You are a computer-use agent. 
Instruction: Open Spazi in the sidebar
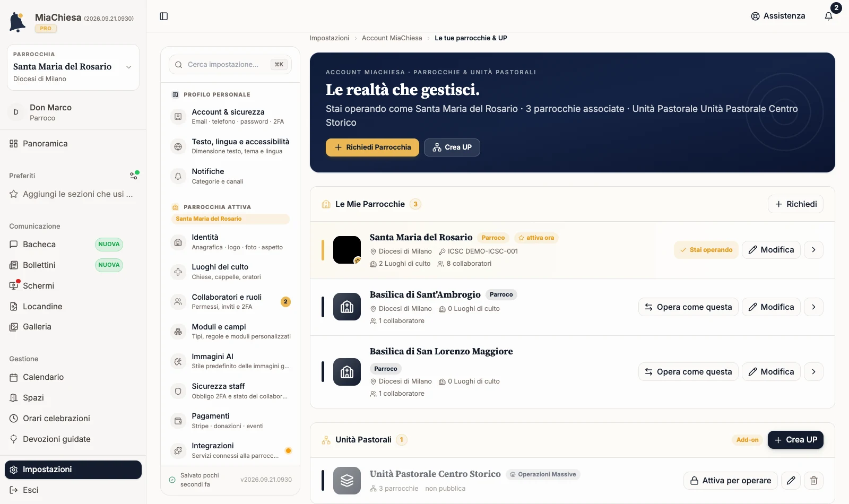click(73, 398)
